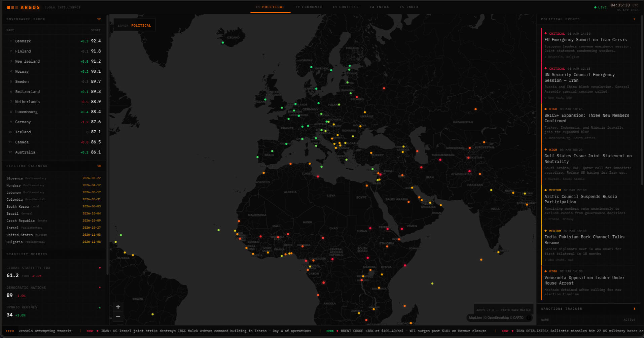Open the EU Emergency Summit on Iran Crisis event
Viewport: 644px width, 338px height.
point(585,40)
